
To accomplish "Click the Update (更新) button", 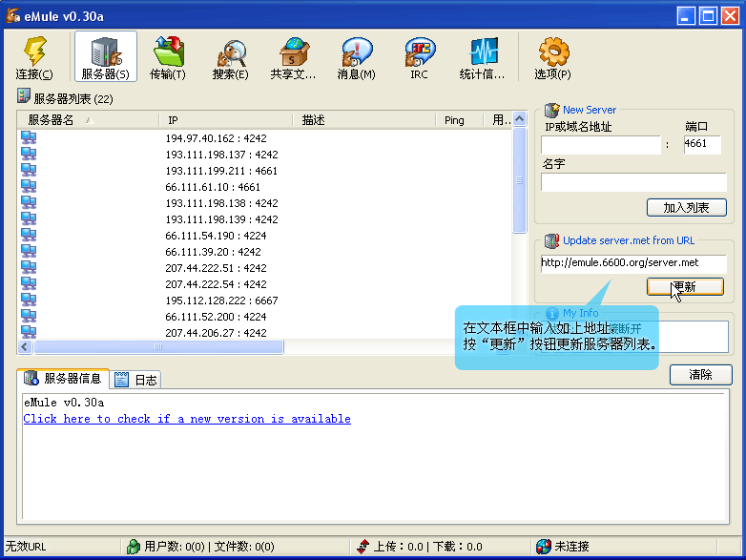I will 686,287.
